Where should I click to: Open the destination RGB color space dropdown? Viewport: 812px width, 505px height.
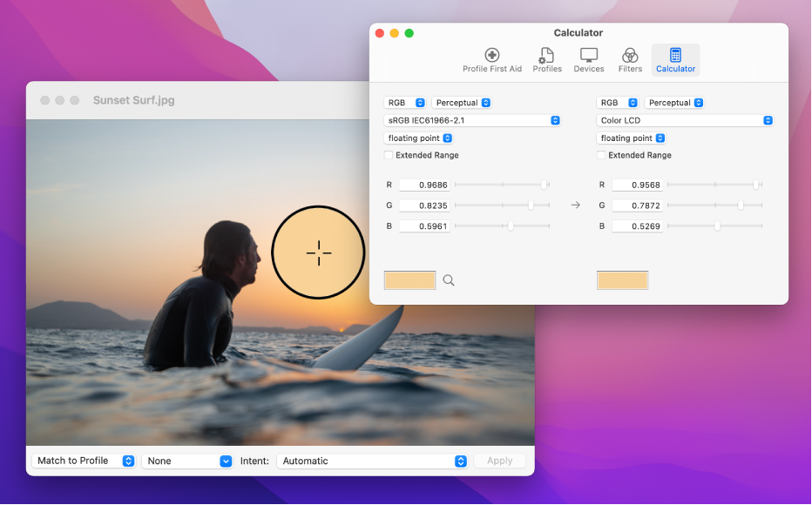618,103
